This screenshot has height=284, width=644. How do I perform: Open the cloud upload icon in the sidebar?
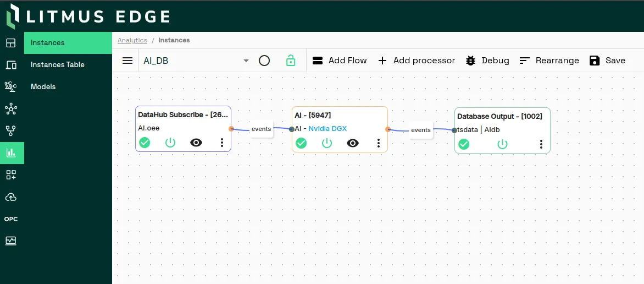(x=10, y=197)
